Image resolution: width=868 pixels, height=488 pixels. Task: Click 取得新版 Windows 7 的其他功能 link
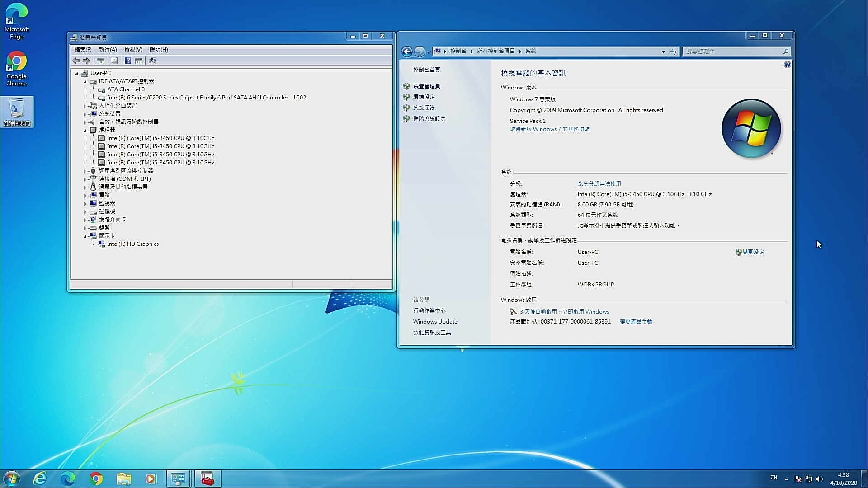pyautogui.click(x=549, y=129)
